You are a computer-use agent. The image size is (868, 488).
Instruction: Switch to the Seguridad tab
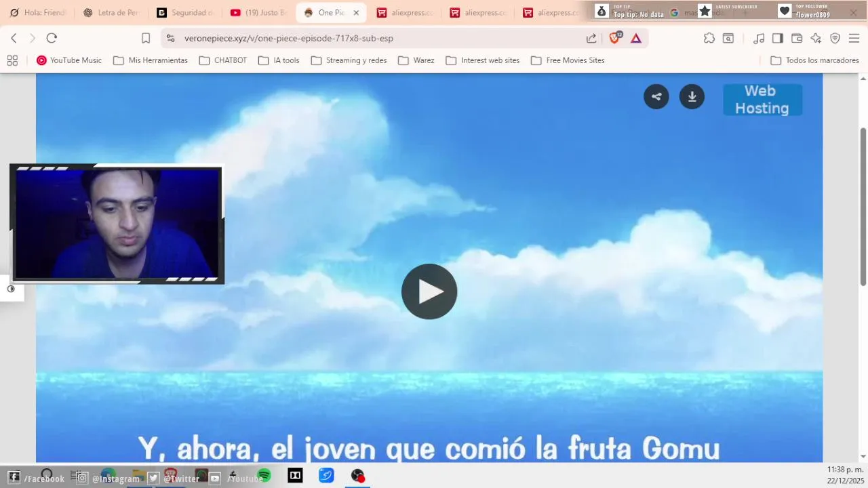click(x=184, y=12)
